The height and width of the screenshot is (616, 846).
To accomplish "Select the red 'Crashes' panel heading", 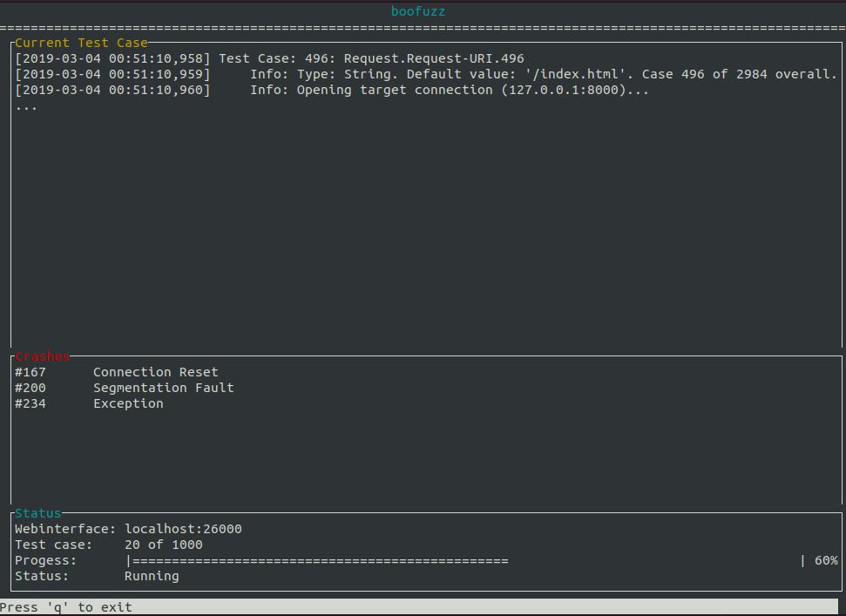I will pos(42,356).
